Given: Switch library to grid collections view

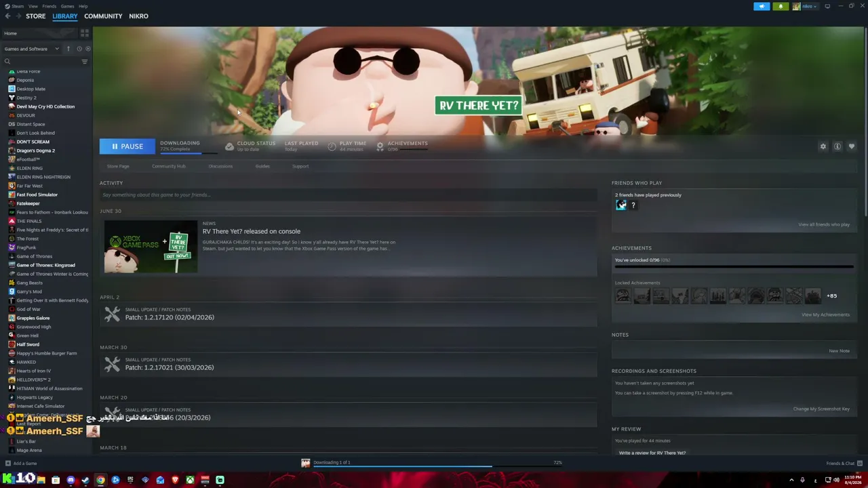Looking at the screenshot, I should 85,33.
